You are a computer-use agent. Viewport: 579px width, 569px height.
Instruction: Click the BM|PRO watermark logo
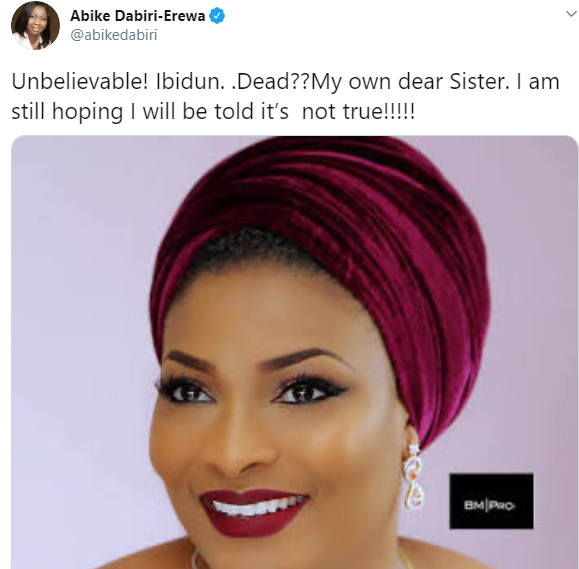(x=491, y=501)
